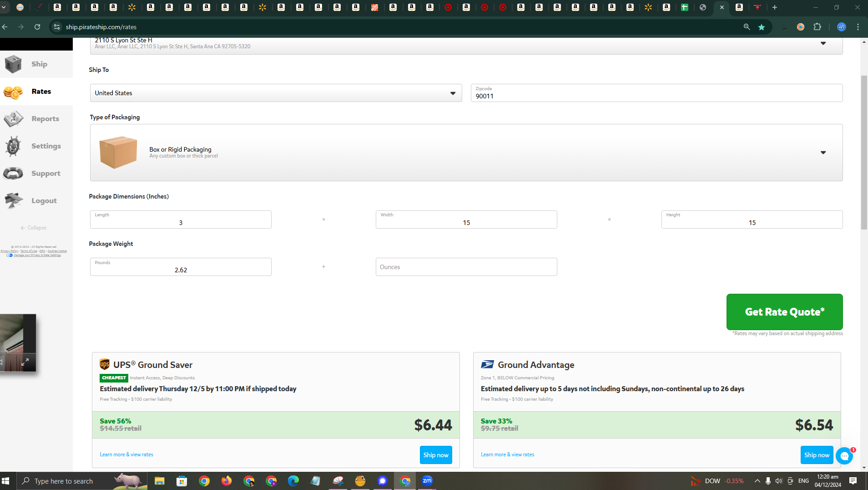Select Rates in the sidebar
Screen dimensions: 868x490
[x=36, y=92]
